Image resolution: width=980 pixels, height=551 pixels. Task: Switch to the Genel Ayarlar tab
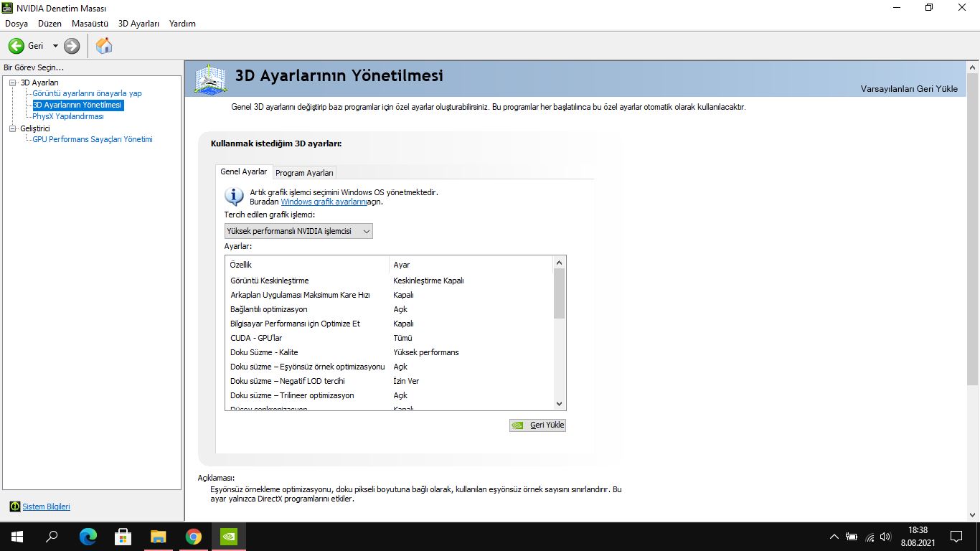244,172
